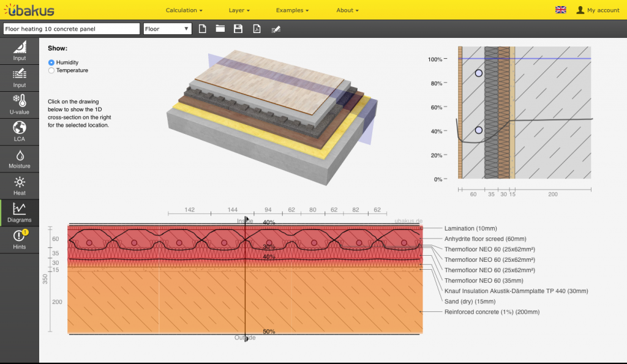
Task: Go to the Moisture droplet panel
Action: click(20, 158)
